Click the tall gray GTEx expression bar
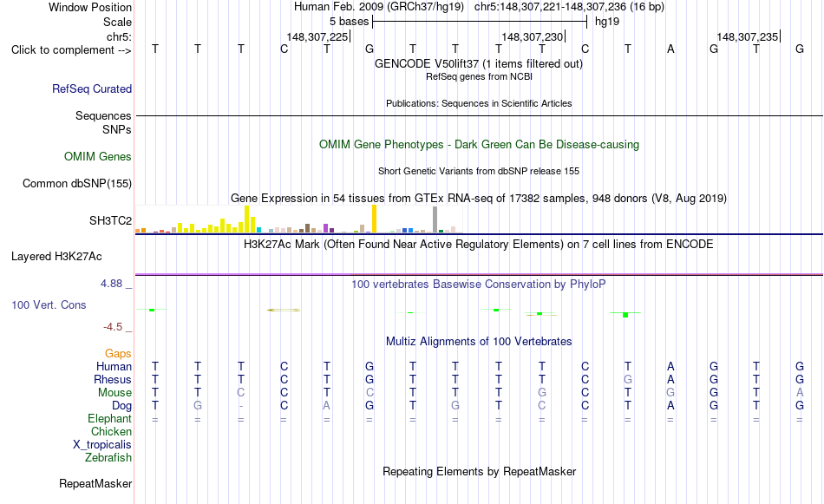The image size is (824, 504). [x=435, y=219]
